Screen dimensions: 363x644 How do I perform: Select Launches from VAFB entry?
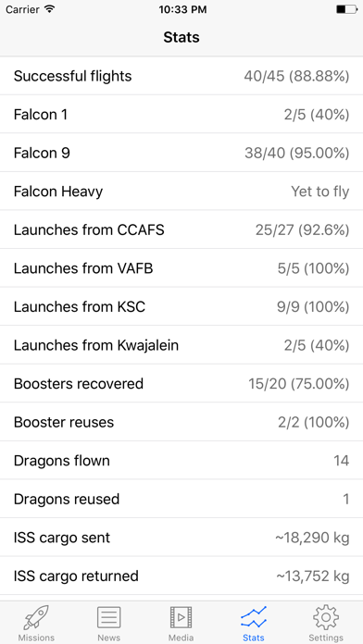[181, 268]
